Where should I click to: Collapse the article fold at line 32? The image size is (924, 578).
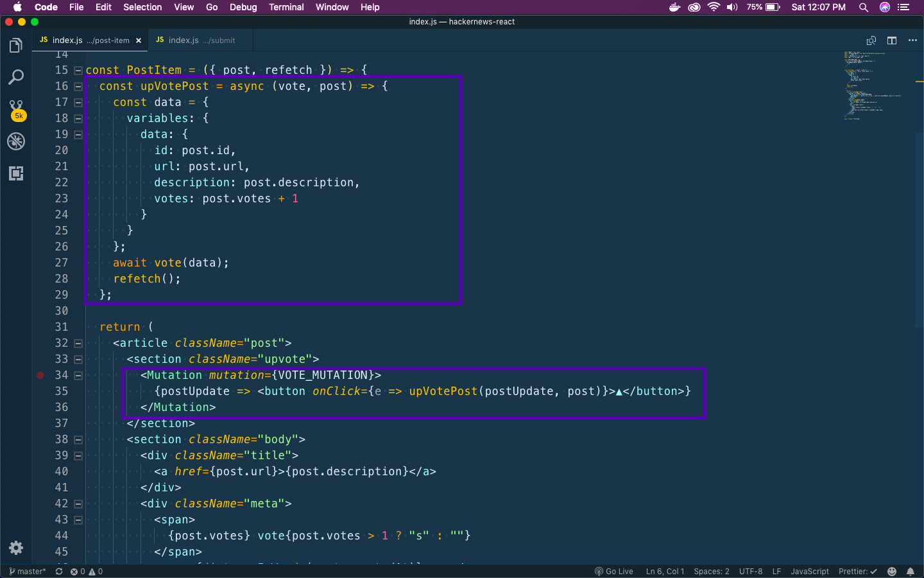[x=78, y=343]
